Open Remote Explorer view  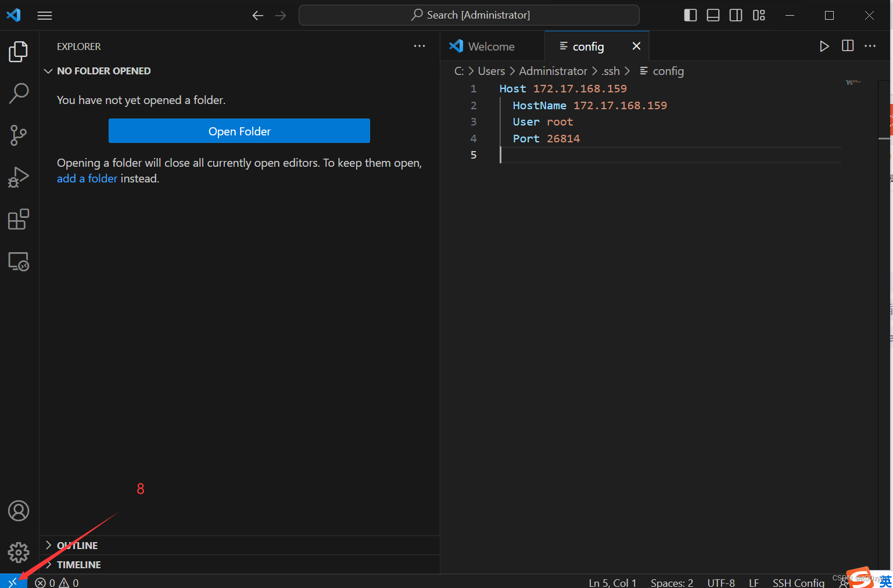[19, 261]
